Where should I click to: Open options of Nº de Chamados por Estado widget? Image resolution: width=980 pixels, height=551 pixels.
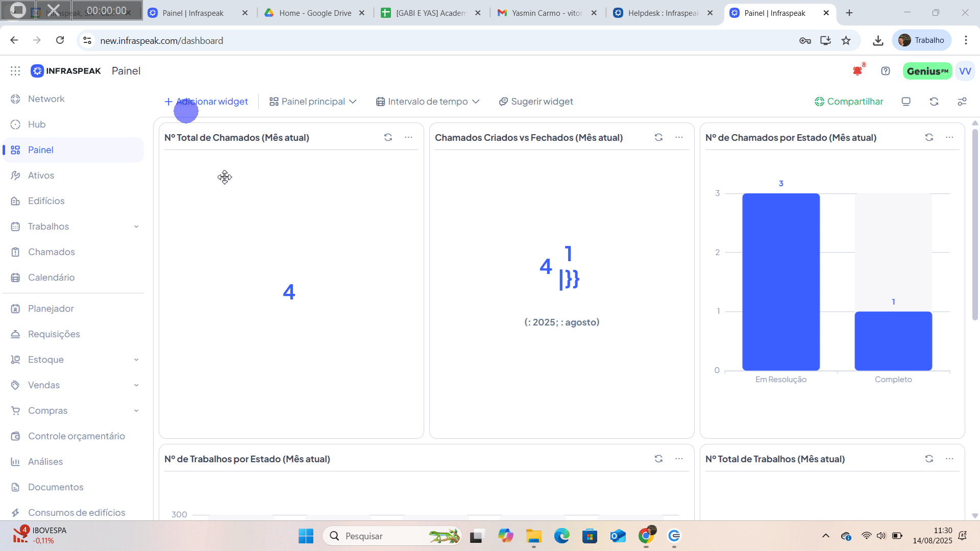click(x=949, y=137)
